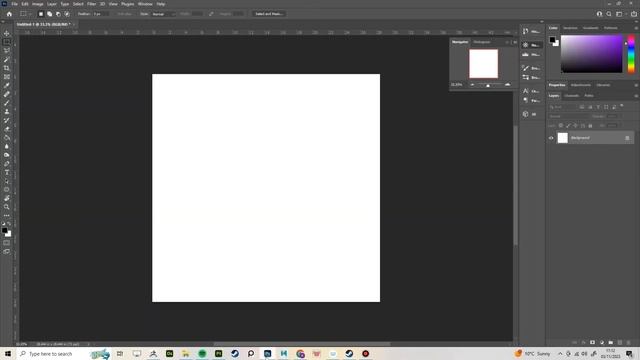
Task: Click the Home icon in options bar
Action: tap(9, 14)
